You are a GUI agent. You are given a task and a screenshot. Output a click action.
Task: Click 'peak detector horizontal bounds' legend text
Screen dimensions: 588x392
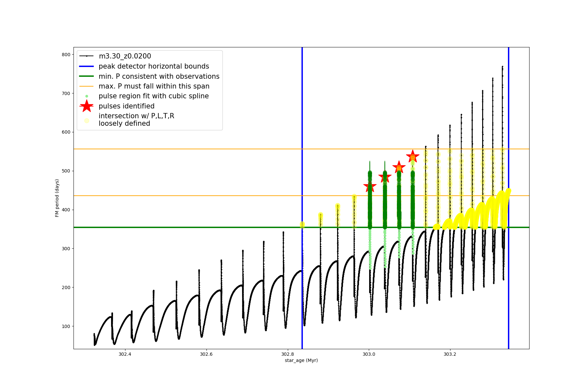point(154,66)
